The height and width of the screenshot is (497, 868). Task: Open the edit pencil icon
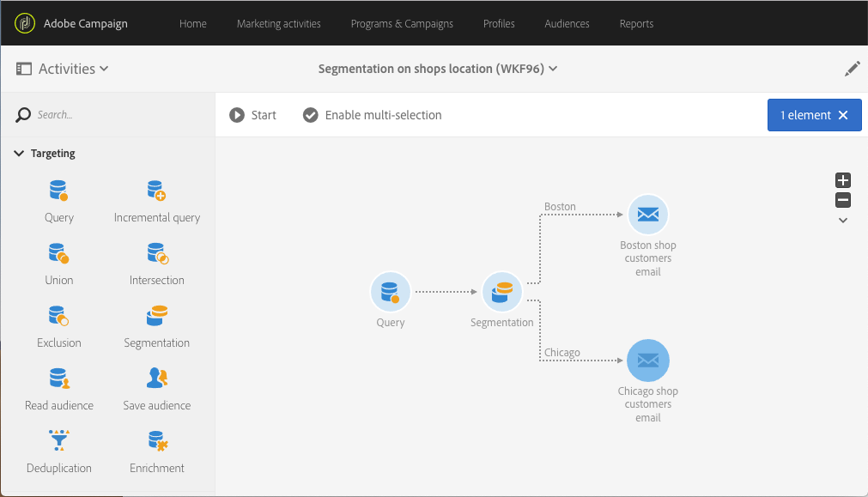(x=852, y=69)
